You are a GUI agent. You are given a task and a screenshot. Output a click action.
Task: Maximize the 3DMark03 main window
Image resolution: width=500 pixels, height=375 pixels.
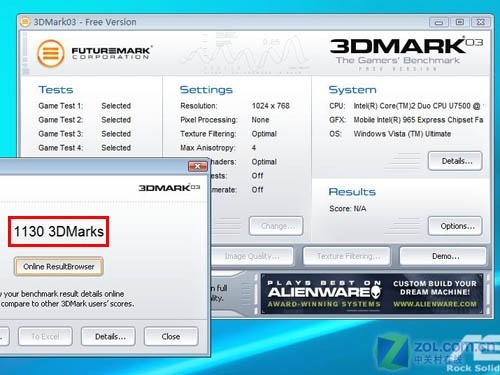[x=460, y=22]
